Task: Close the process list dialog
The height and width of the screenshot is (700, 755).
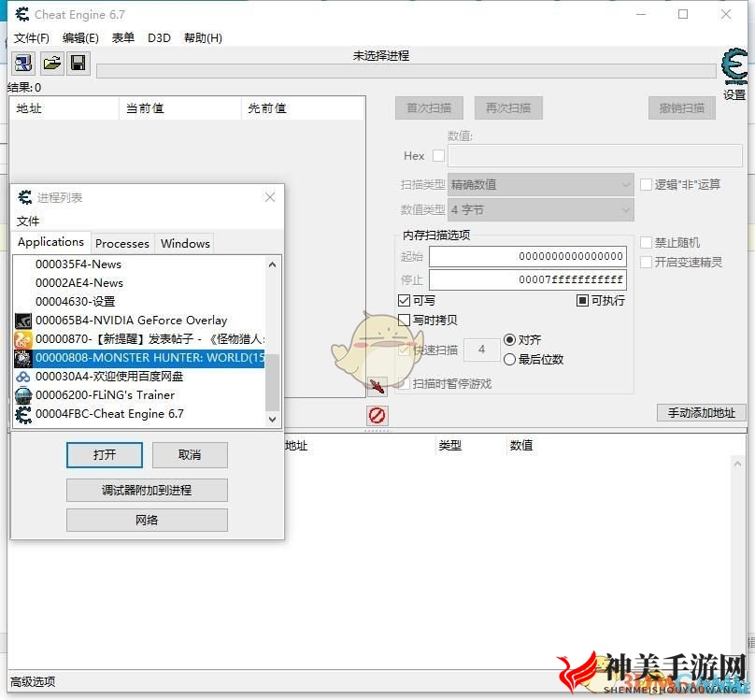Action: (x=270, y=197)
